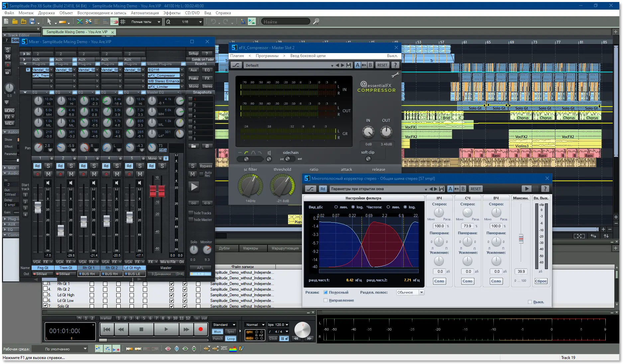Uncheck the Solo Gt track checkbox in track list
This screenshot has width=623, height=364.
click(x=46, y=306)
